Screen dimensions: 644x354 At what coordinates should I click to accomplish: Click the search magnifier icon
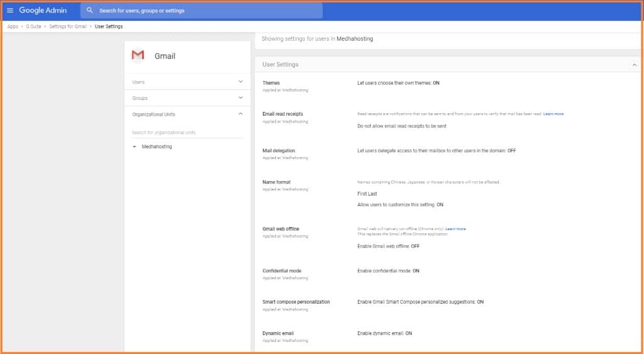90,11
